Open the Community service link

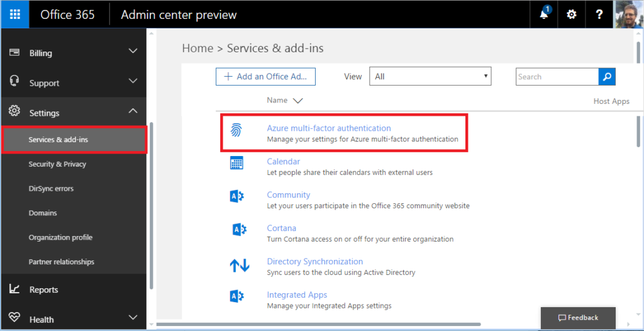coord(288,195)
